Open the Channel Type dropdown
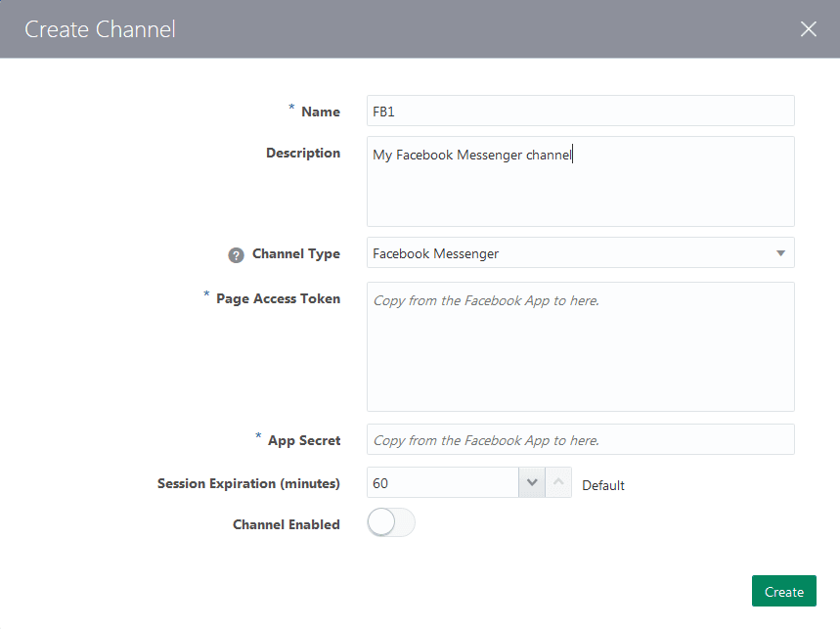The image size is (840, 629). click(580, 252)
